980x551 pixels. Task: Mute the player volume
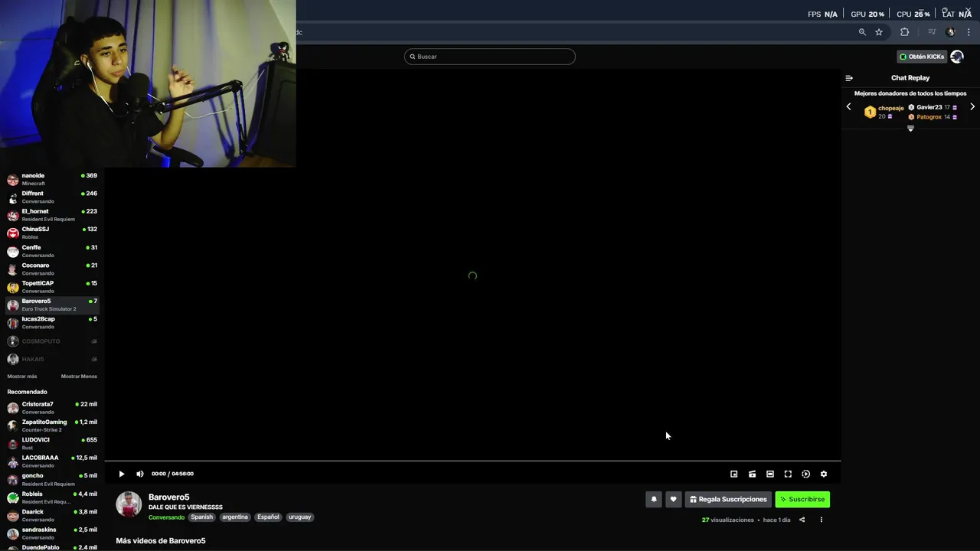click(139, 474)
